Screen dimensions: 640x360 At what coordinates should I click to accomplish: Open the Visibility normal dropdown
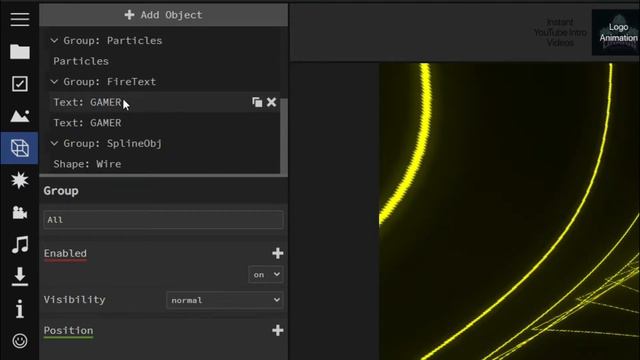point(225,300)
